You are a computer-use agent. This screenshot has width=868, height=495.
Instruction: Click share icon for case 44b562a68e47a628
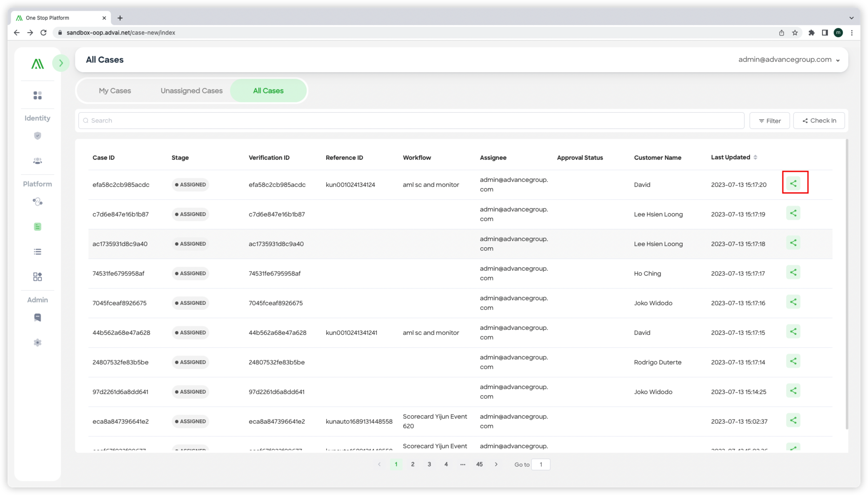[x=793, y=332]
